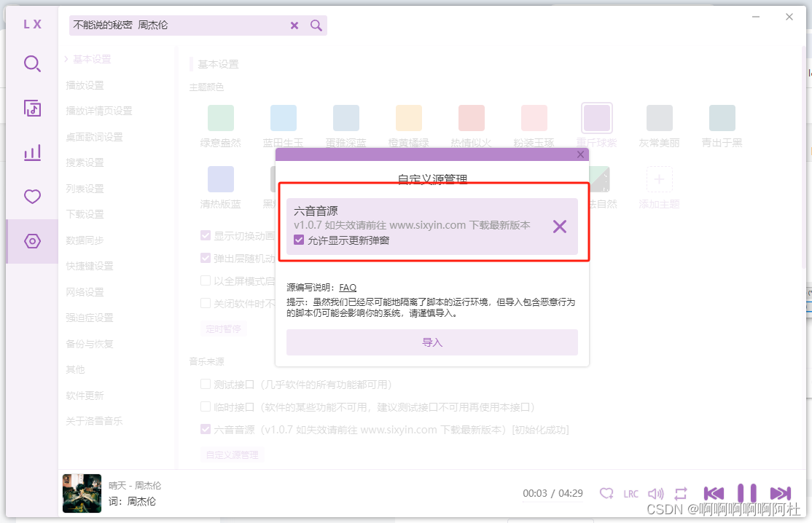Toggle 弹出层随机动画 checkbox
Screen dimensions: 812x523
[x=206, y=258]
